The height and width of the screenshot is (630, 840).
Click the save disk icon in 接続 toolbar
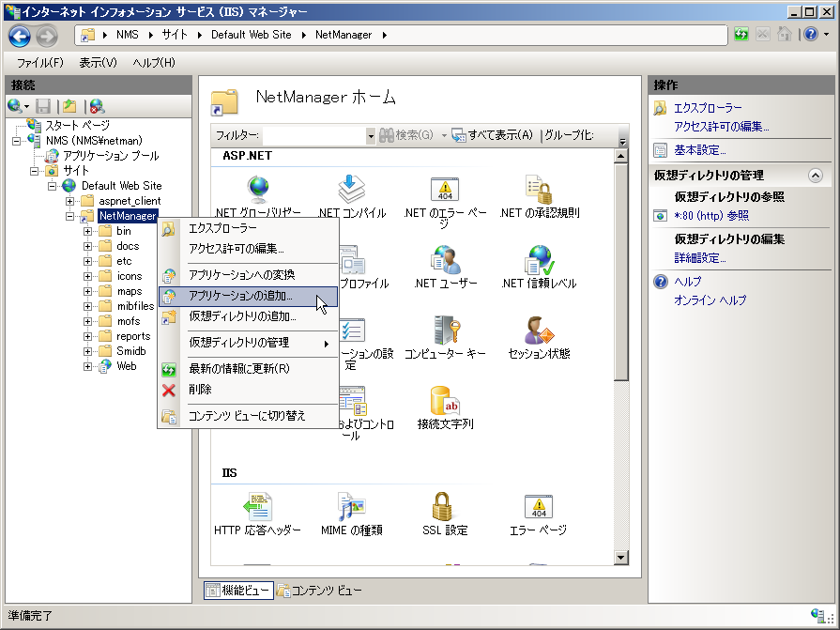coord(43,106)
